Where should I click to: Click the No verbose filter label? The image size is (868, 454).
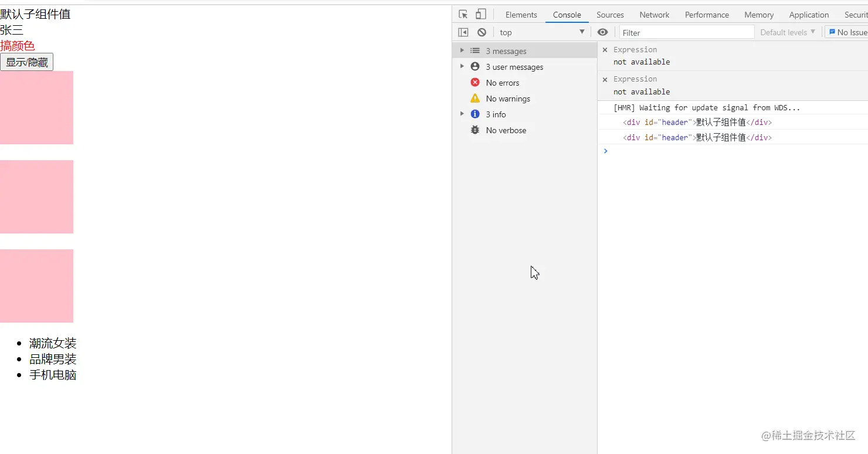(x=506, y=130)
